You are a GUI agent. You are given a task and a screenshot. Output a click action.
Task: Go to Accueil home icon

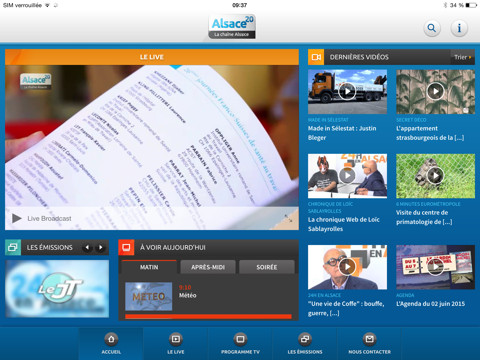click(x=111, y=339)
